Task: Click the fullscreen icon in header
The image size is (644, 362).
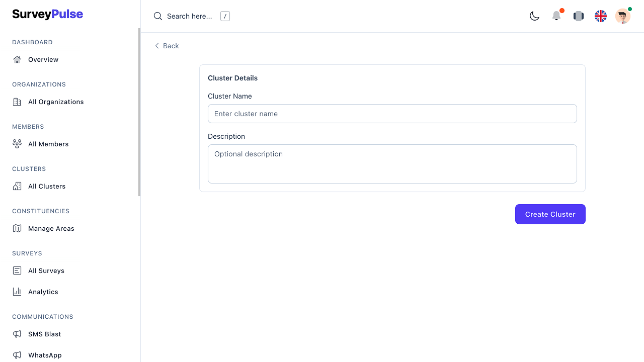Action: [x=579, y=16]
